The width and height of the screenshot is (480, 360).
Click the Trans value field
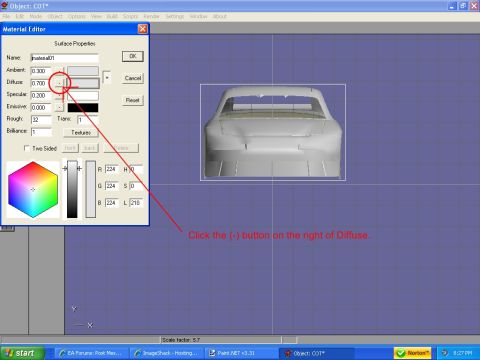point(88,120)
